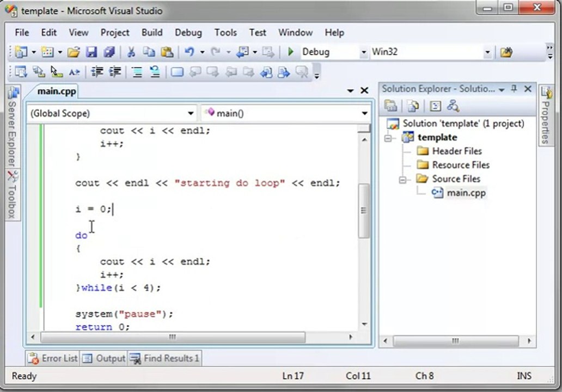Click the Cut scissors icon
This screenshot has width=562, height=392.
tap(131, 52)
